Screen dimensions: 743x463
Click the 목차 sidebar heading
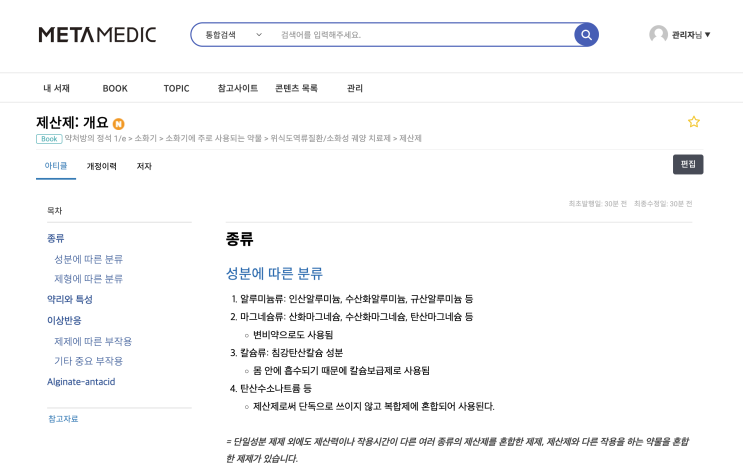tap(54, 210)
